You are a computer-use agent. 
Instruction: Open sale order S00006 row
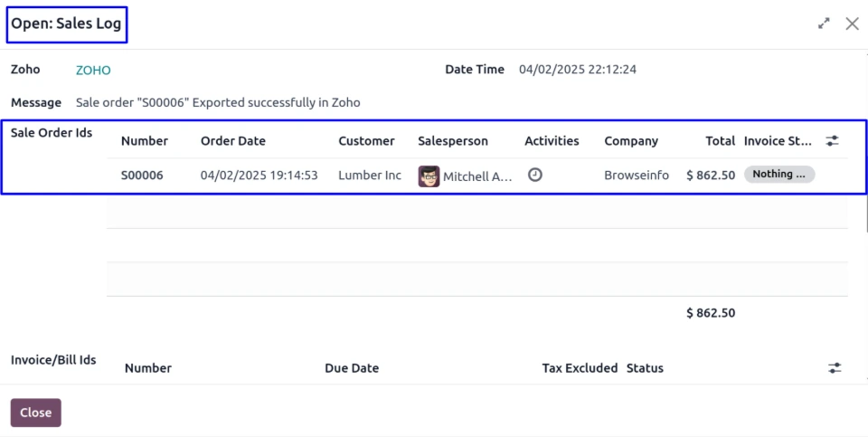(142, 176)
